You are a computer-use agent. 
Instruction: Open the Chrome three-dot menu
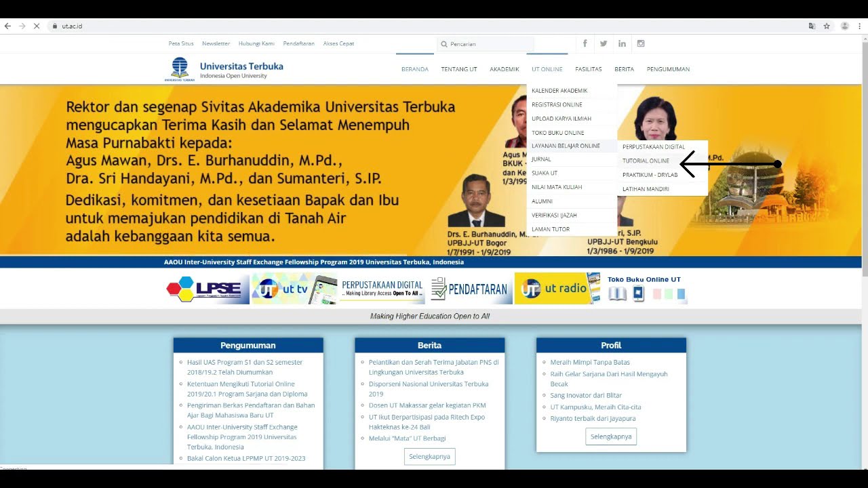tap(859, 26)
